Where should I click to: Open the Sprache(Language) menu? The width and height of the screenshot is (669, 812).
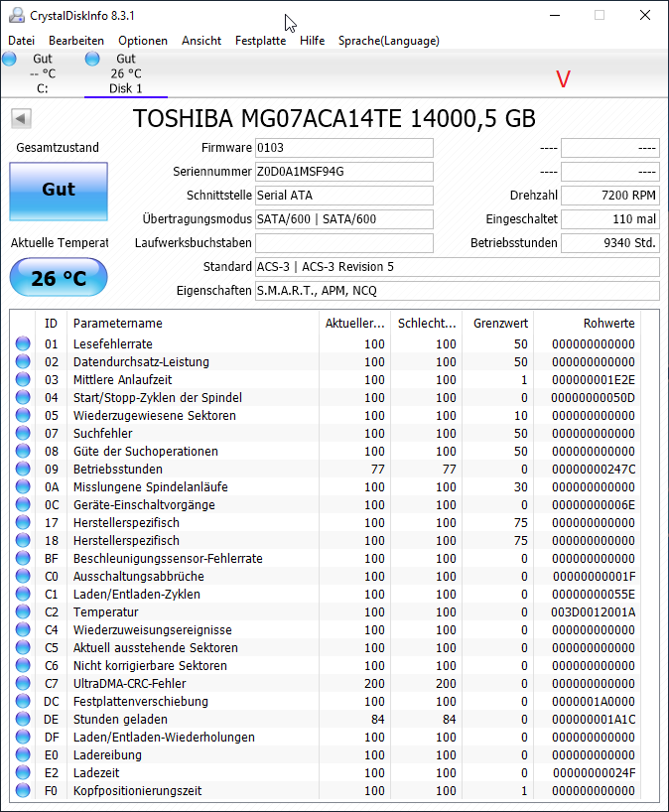tap(389, 41)
